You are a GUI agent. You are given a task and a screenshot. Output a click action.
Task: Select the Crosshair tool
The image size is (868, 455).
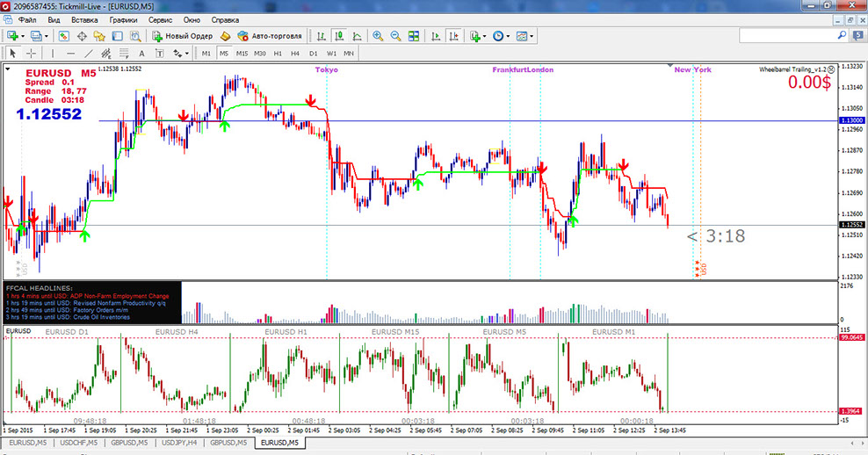[31, 54]
